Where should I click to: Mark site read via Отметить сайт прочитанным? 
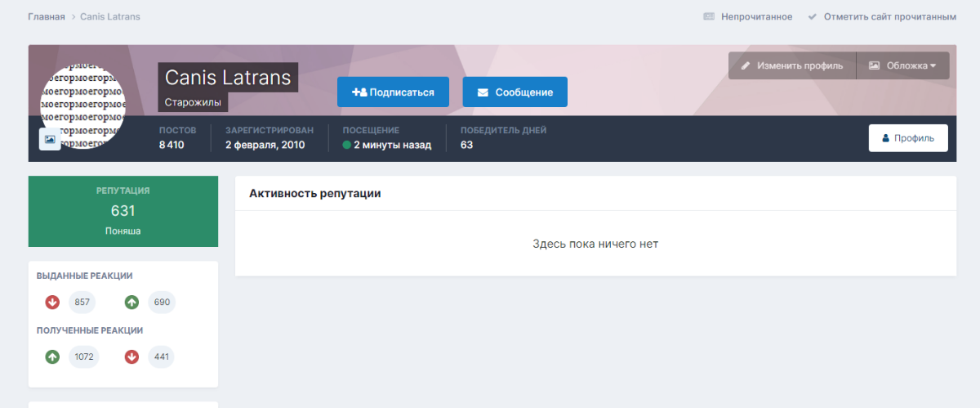(x=881, y=16)
